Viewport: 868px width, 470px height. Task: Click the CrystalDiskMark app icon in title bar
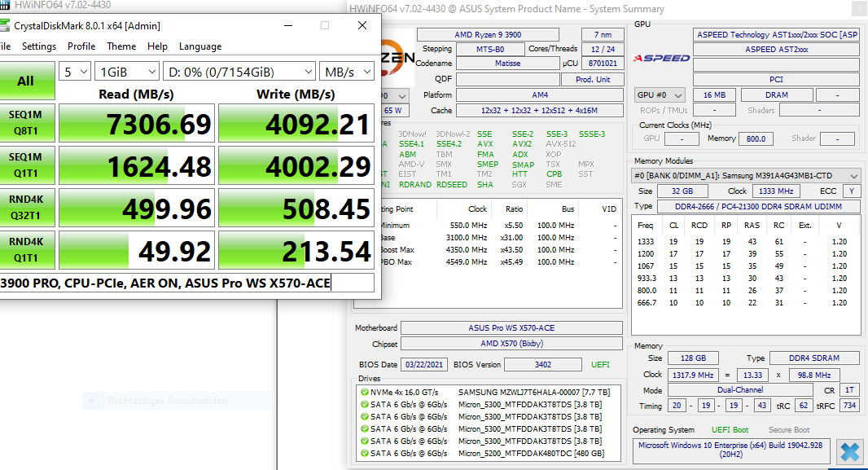click(x=4, y=25)
